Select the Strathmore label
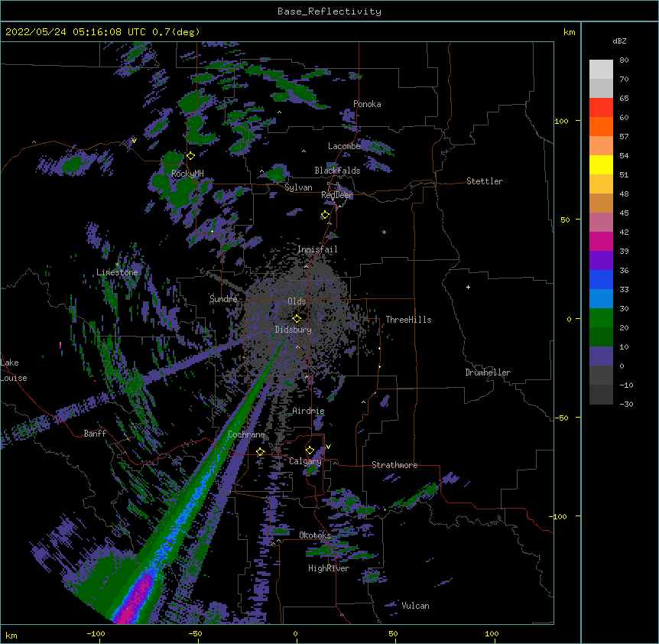 (394, 465)
